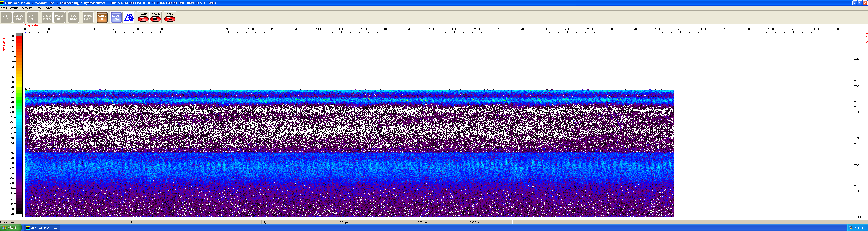The height and width of the screenshot is (231, 868).
Task: Click the 1000 tick on ping ruler
Action: 251,29
